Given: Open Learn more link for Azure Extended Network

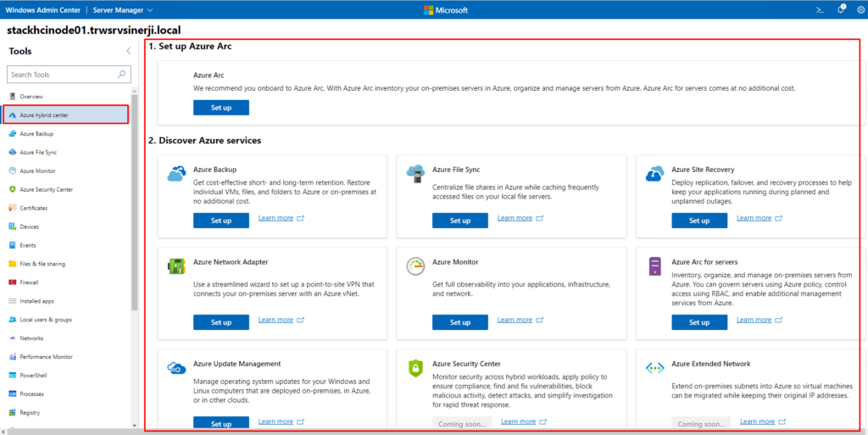Looking at the screenshot, I should (x=757, y=421).
